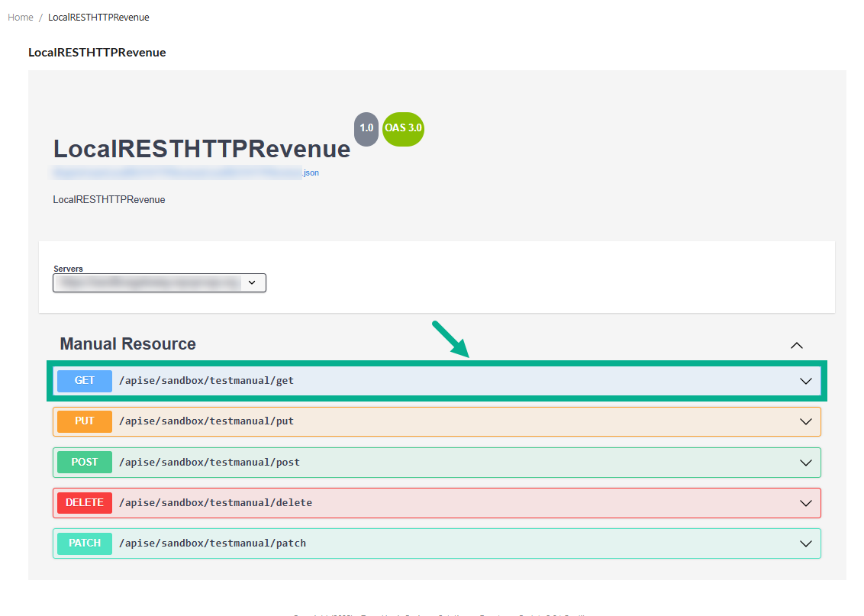Expand the GET endpoint chevron
Viewport: 864px width, 616px height.
tap(805, 381)
